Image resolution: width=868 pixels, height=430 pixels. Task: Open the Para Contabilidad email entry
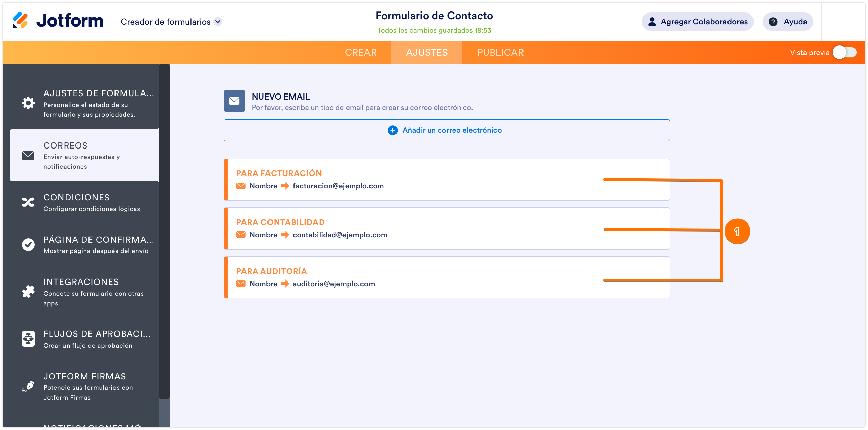tap(405, 229)
